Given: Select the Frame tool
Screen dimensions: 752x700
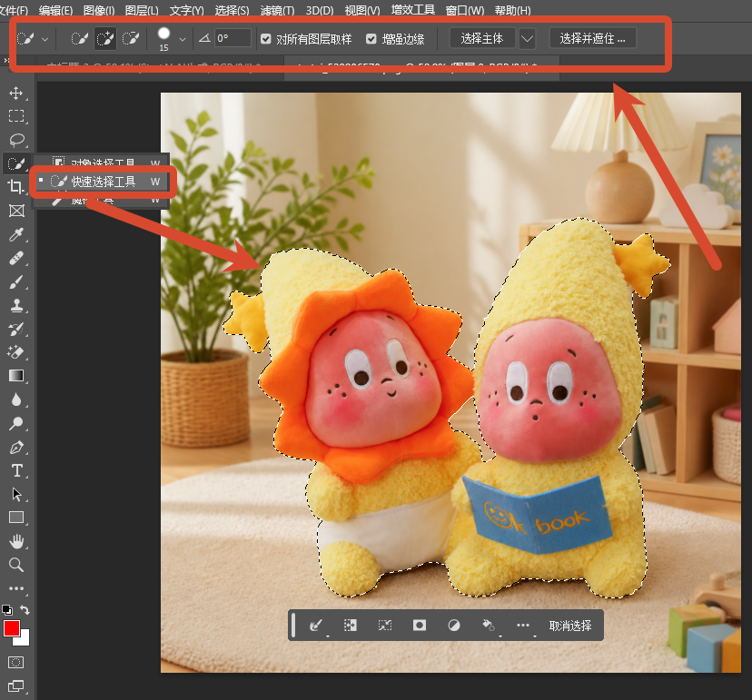Looking at the screenshot, I should (16, 211).
